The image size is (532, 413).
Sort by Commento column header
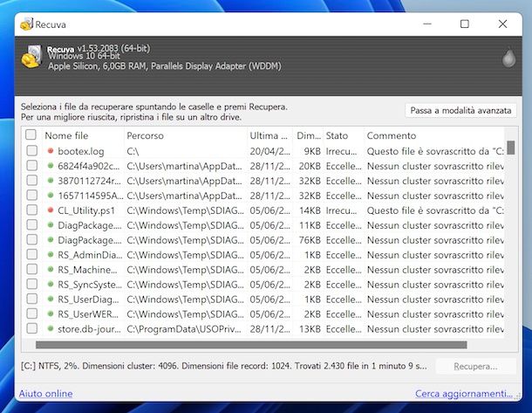(434, 135)
